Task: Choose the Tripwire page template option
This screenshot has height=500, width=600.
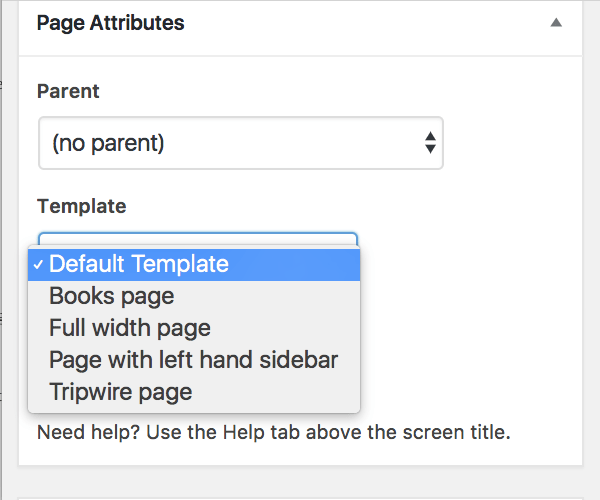Action: click(120, 392)
